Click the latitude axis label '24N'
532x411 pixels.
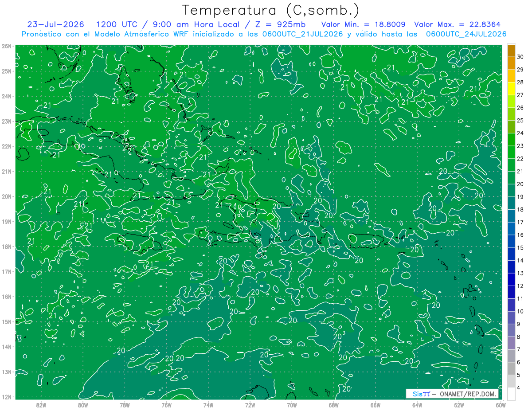coord(6,96)
